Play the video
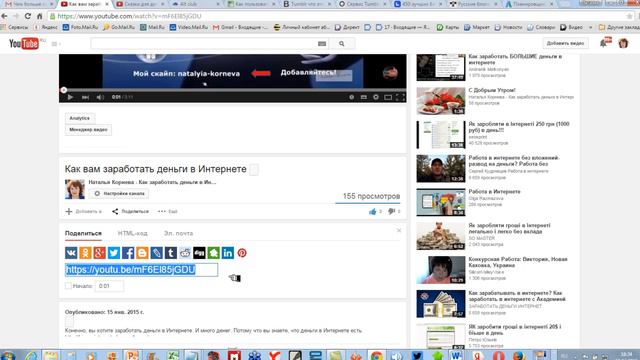The width and height of the screenshot is (640, 360). [x=70, y=97]
